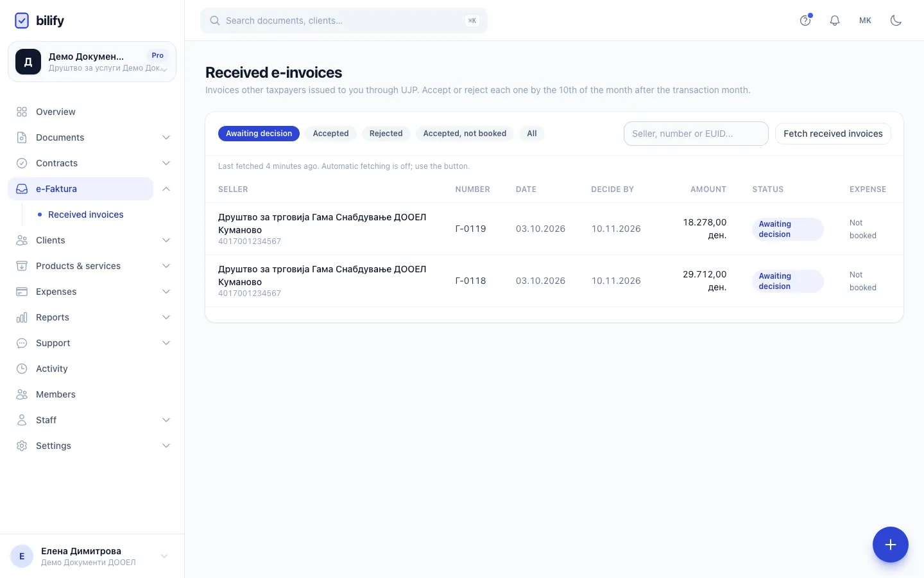The width and height of the screenshot is (924, 578).
Task: Expand the Expenses section chevron
Action: click(166, 292)
